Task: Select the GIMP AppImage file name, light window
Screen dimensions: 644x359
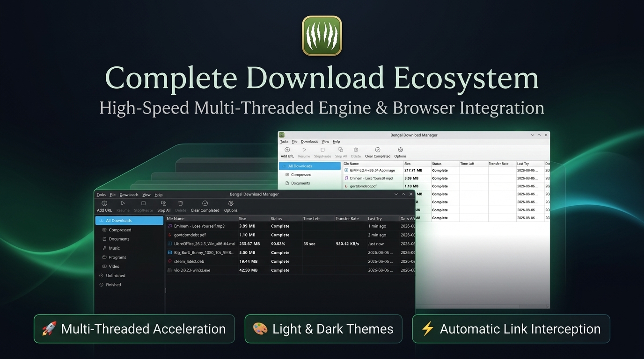Action: 373,171
